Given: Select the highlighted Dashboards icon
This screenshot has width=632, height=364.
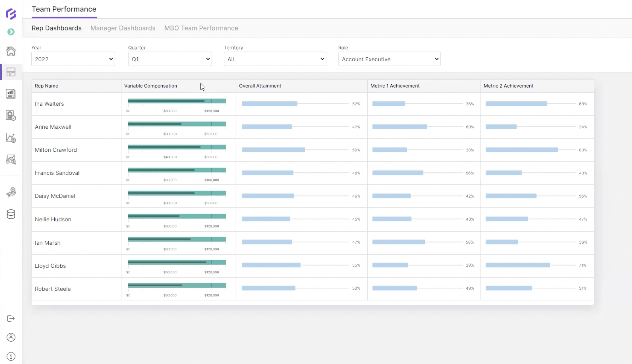Looking at the screenshot, I should pyautogui.click(x=11, y=72).
